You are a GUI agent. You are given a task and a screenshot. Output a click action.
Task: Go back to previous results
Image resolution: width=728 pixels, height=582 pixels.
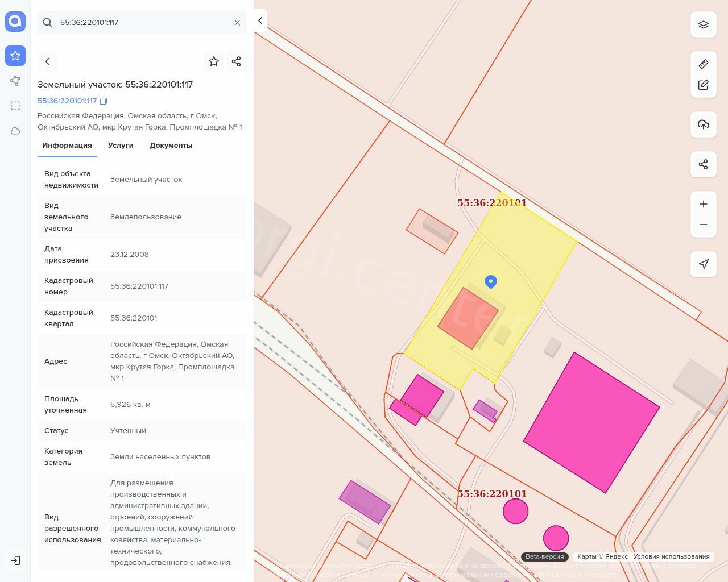(x=48, y=61)
